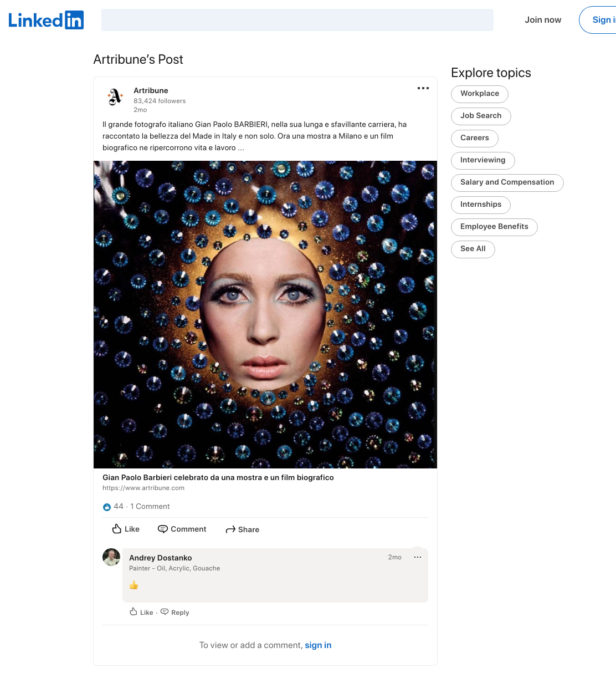
Task: Select the Workplace topic
Action: [x=480, y=94]
